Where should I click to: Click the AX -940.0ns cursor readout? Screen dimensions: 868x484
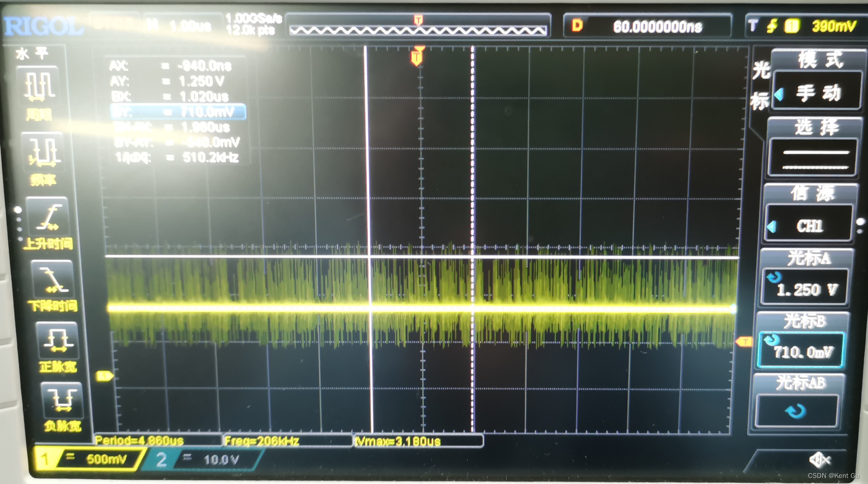(x=171, y=66)
